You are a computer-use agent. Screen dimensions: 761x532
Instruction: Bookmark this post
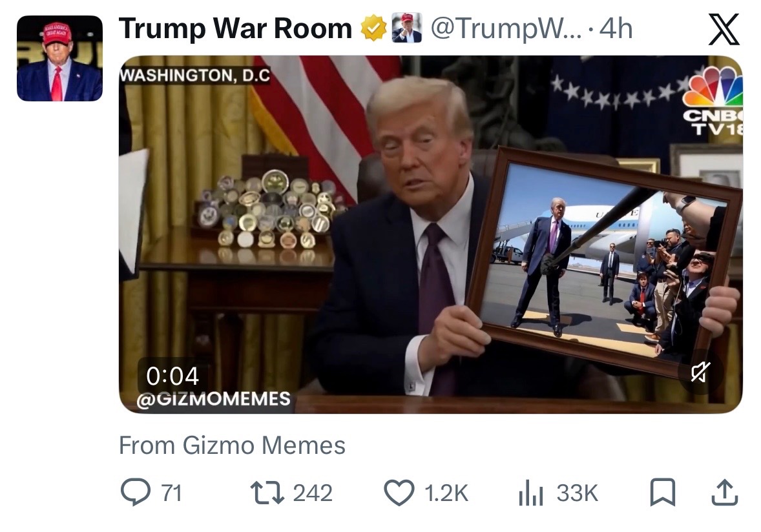662,493
